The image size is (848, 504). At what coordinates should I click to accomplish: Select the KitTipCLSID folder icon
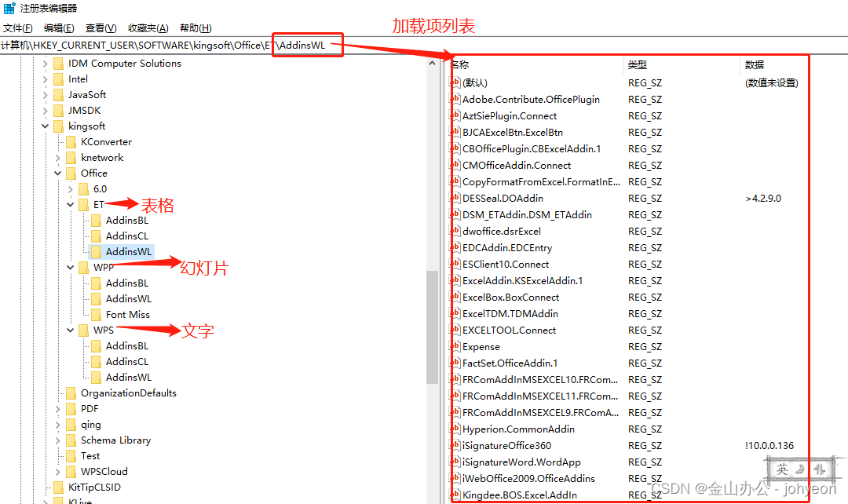[58, 488]
